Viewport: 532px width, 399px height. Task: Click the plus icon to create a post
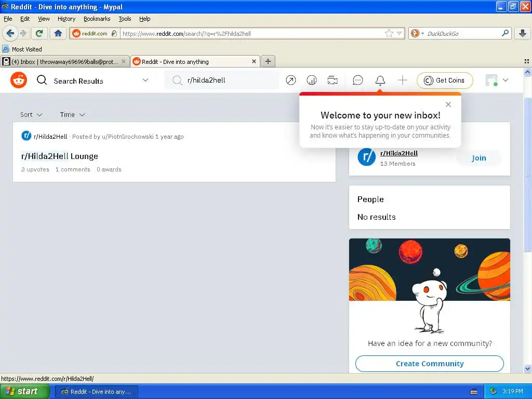403,81
